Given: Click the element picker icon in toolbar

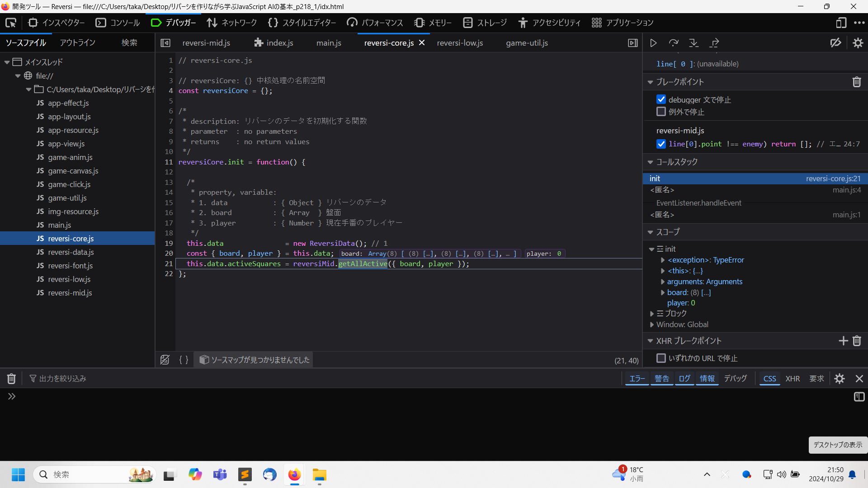Looking at the screenshot, I should (x=11, y=23).
